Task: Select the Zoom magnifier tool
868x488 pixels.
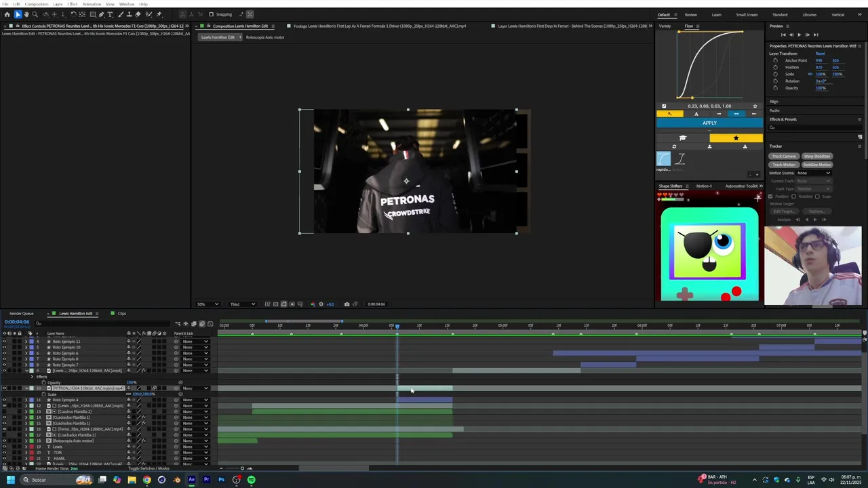Action: click(x=35, y=14)
